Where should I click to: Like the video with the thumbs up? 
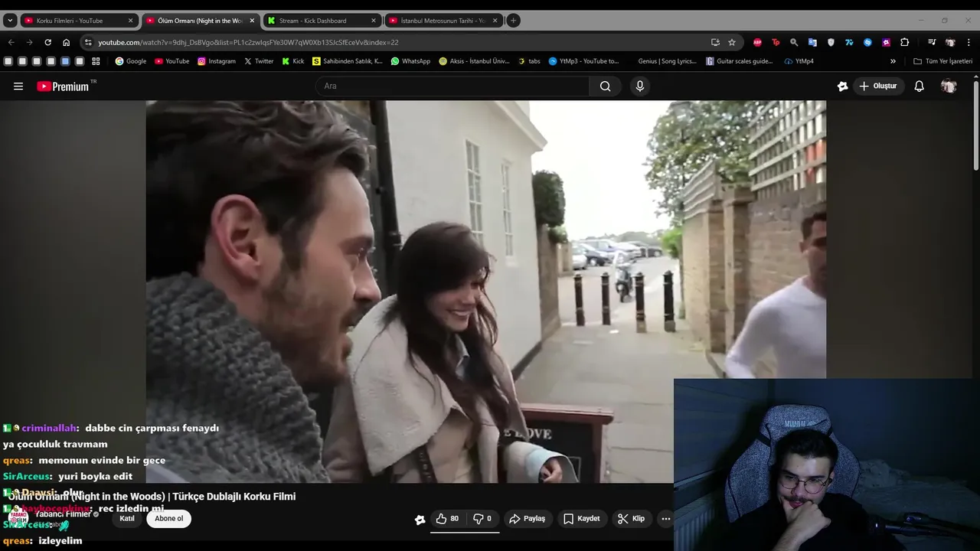447,519
